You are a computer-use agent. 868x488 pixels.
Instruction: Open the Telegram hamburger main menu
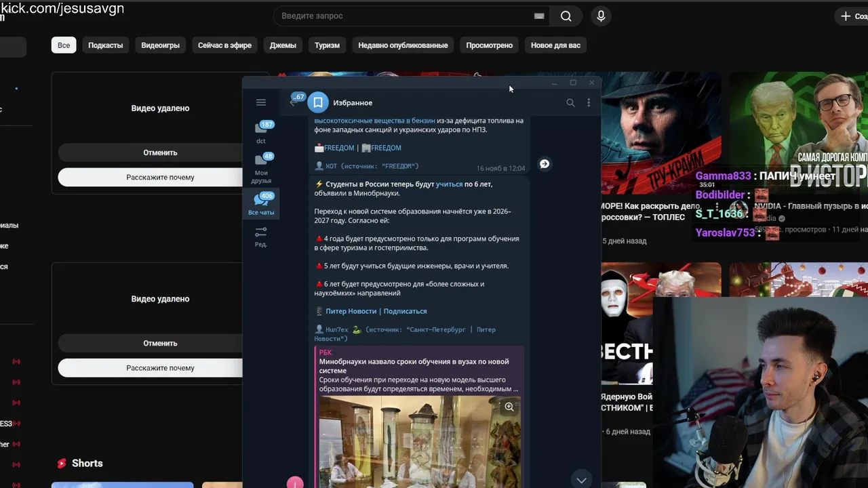pos(261,102)
